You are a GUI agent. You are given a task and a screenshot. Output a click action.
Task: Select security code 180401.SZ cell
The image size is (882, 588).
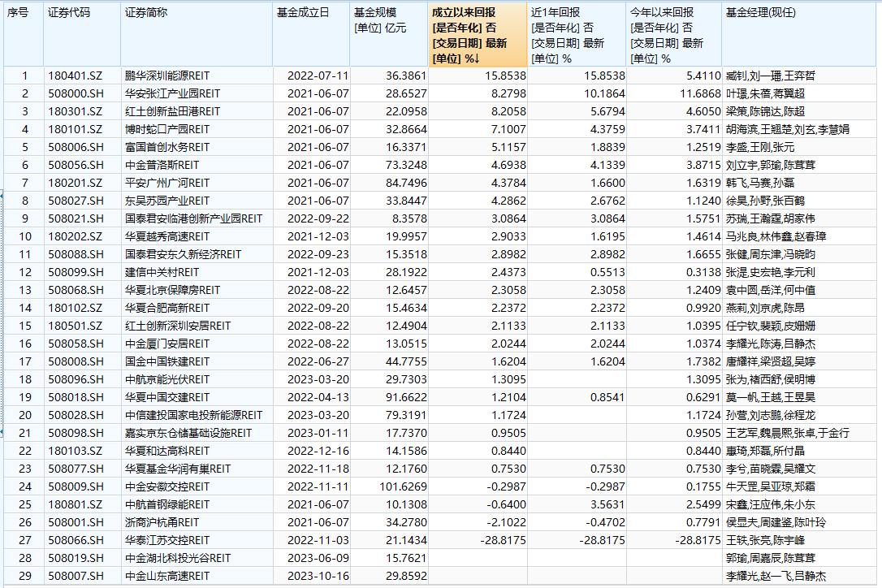pos(75,76)
